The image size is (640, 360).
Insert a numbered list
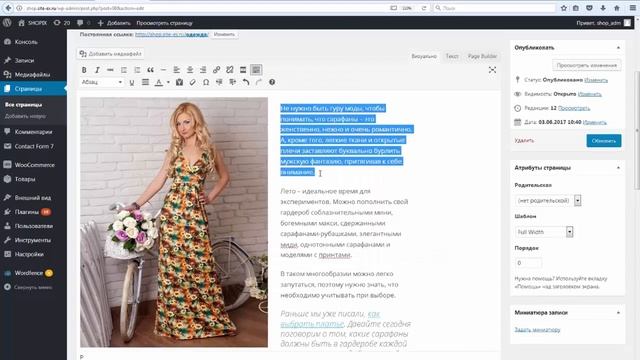tap(137, 70)
